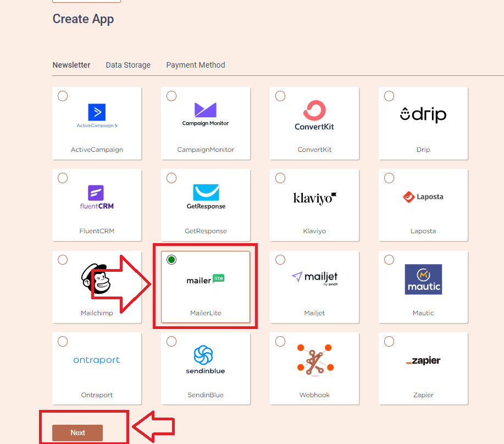Click the 'Webhook' card label

pyautogui.click(x=314, y=395)
